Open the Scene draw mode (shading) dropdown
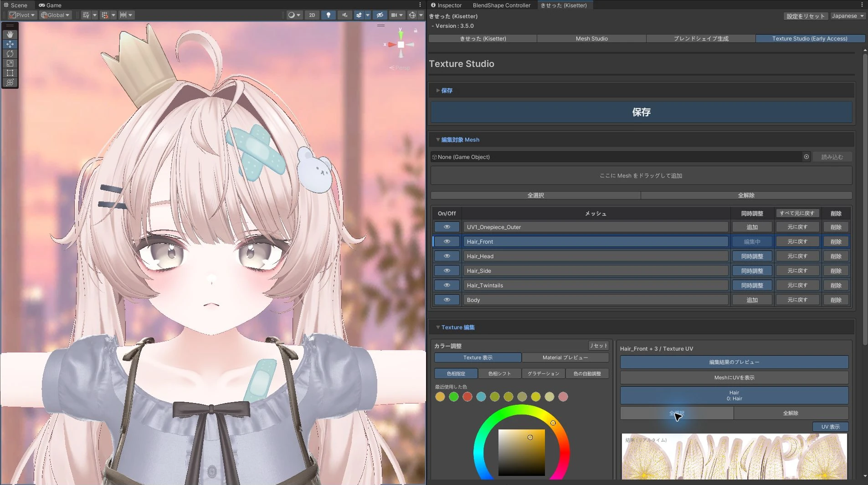Screen dimensions: 868x485 tap(294, 15)
